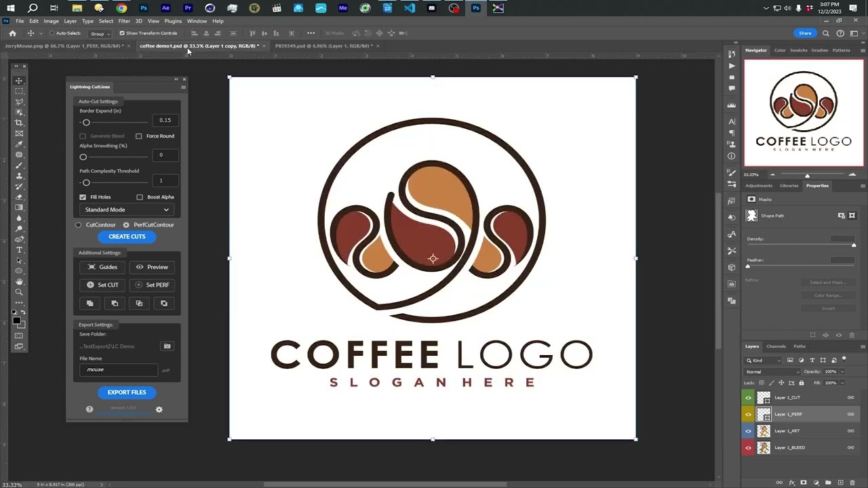Collapse the Lightning CutLines panel with double arrows
Screen dimensions: 868x488
point(176,79)
